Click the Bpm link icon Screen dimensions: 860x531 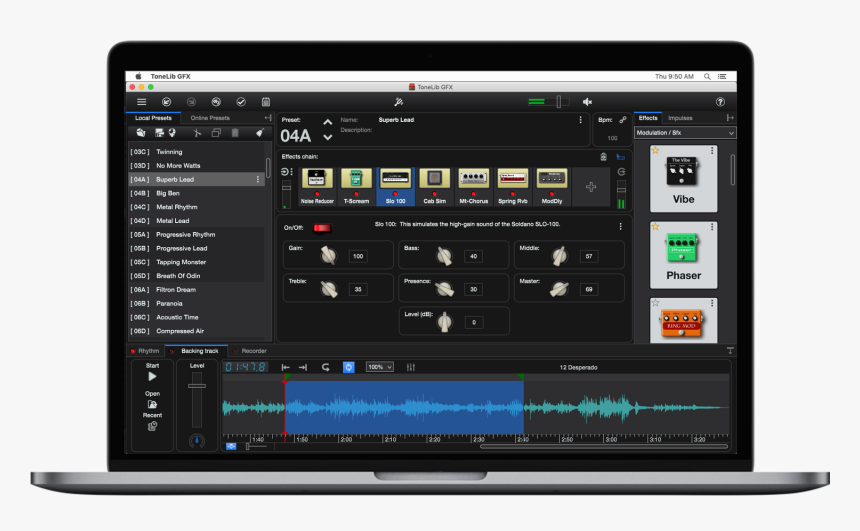click(x=623, y=120)
